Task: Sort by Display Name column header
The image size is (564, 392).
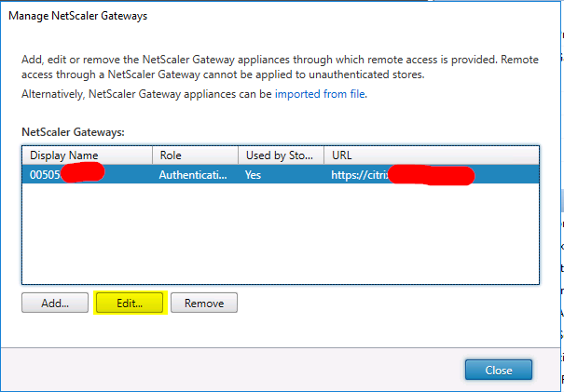Action: coord(88,155)
